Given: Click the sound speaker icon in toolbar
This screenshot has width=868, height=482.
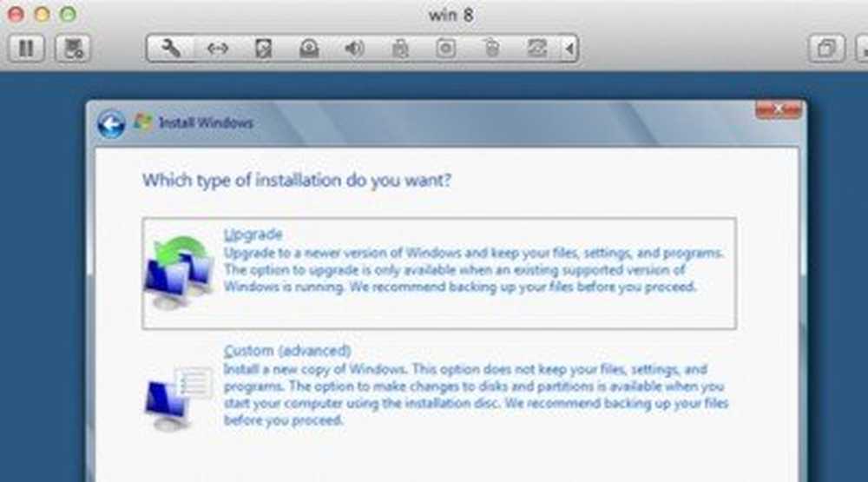Looking at the screenshot, I should 354,49.
